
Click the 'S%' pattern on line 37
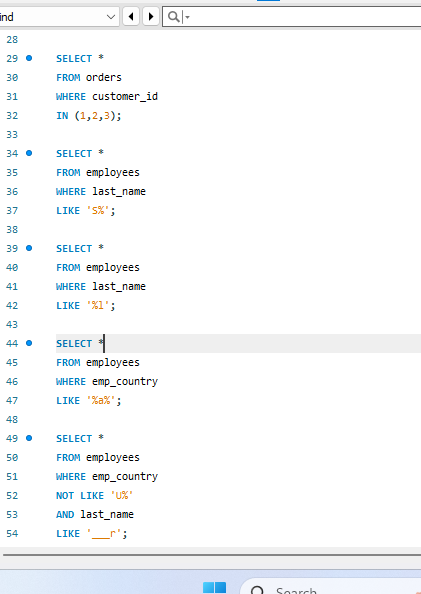98,210
